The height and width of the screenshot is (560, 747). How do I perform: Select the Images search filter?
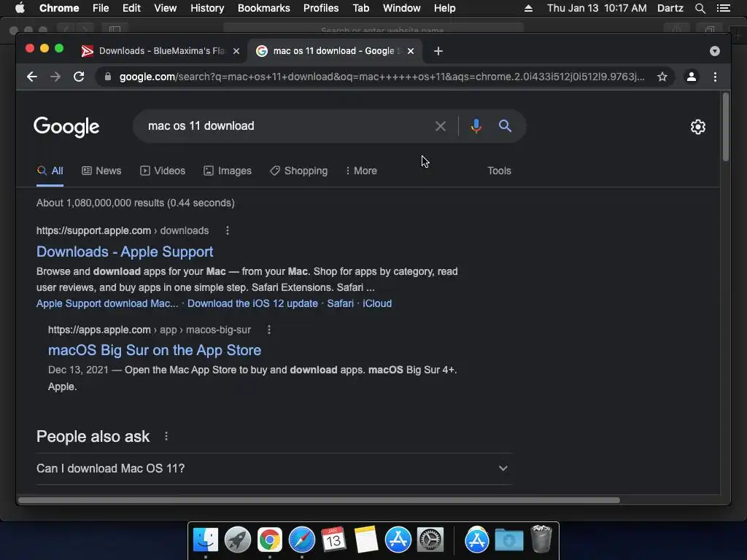pos(228,171)
